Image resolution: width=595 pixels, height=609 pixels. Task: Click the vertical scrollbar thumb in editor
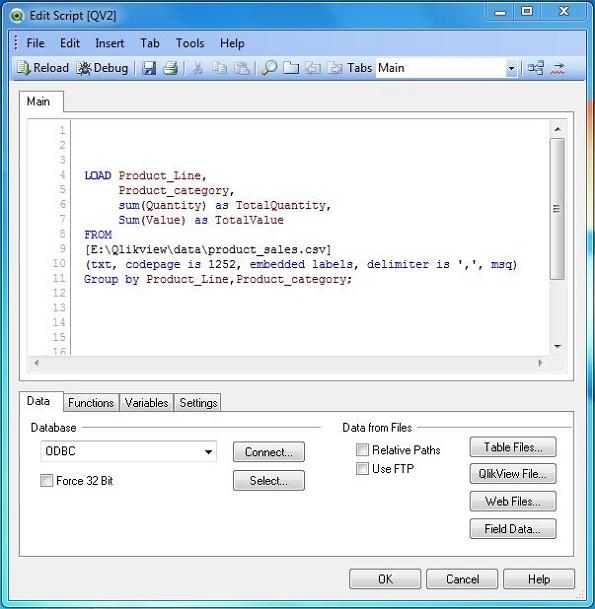557,209
